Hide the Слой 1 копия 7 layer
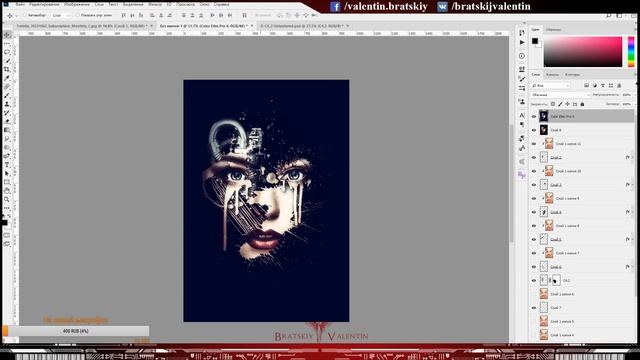Viewport: 640px width, 360px height. [534, 253]
